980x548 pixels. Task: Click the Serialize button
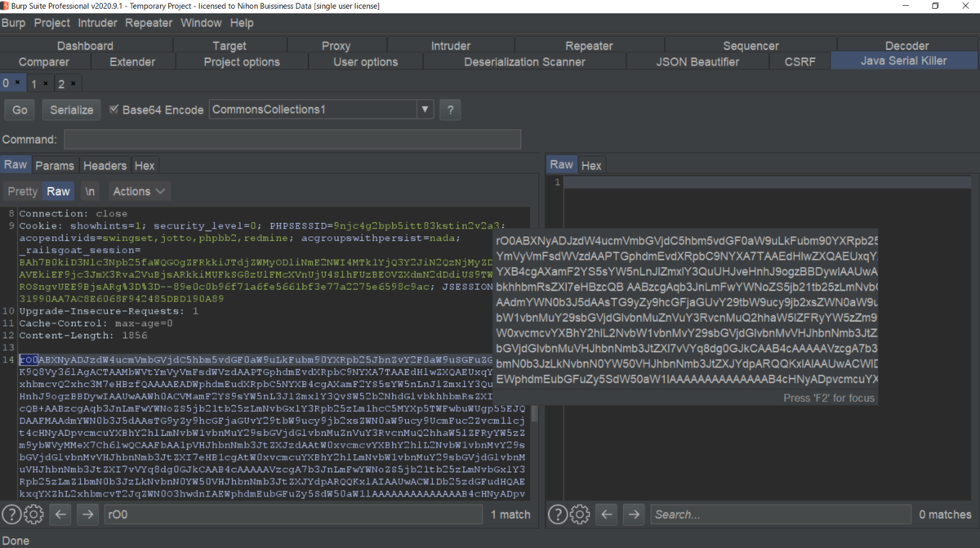[x=72, y=109]
